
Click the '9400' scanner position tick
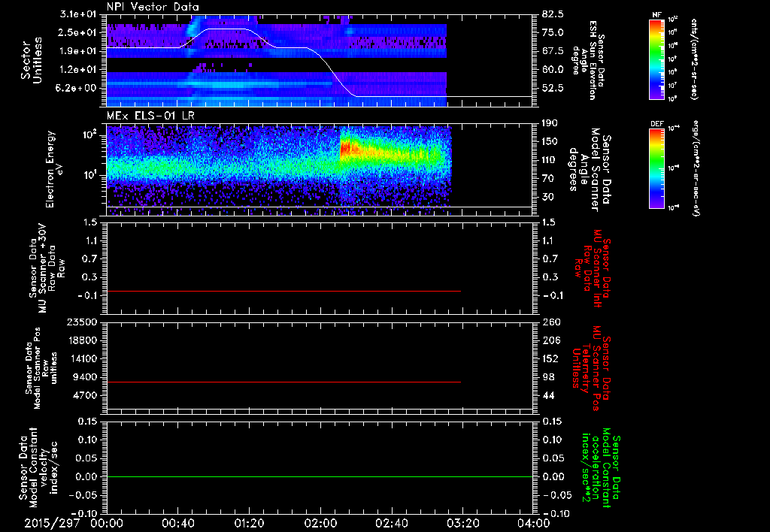[x=85, y=377]
